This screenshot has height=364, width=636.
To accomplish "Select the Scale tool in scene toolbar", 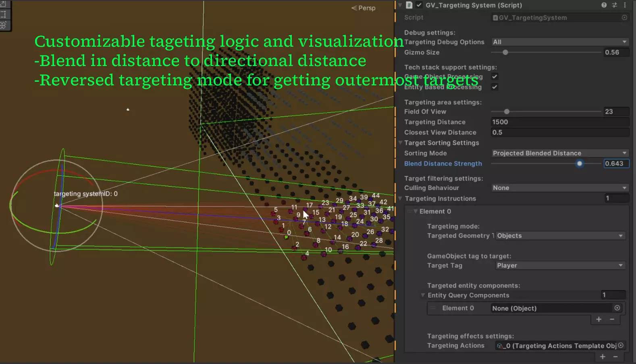I will pyautogui.click(x=3, y=4).
